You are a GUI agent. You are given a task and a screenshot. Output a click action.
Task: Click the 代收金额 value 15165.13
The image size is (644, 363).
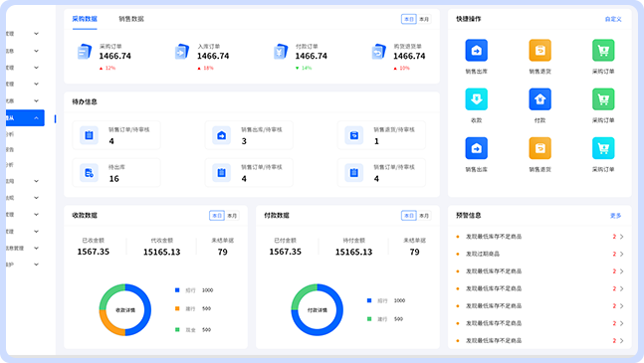[162, 252]
